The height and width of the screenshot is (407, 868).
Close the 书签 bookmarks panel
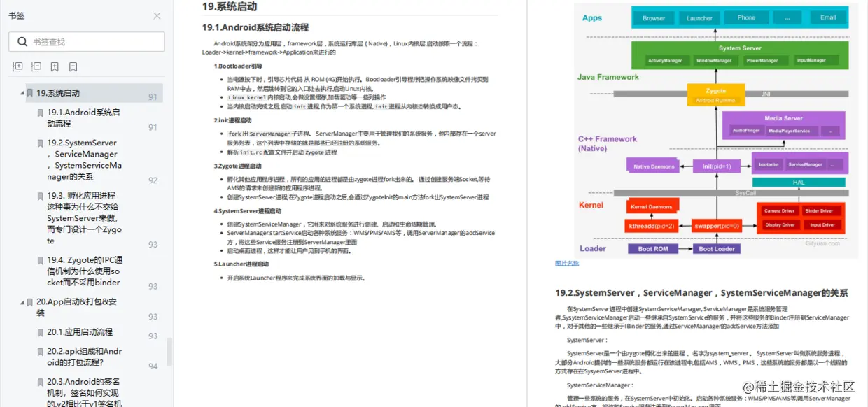(157, 16)
